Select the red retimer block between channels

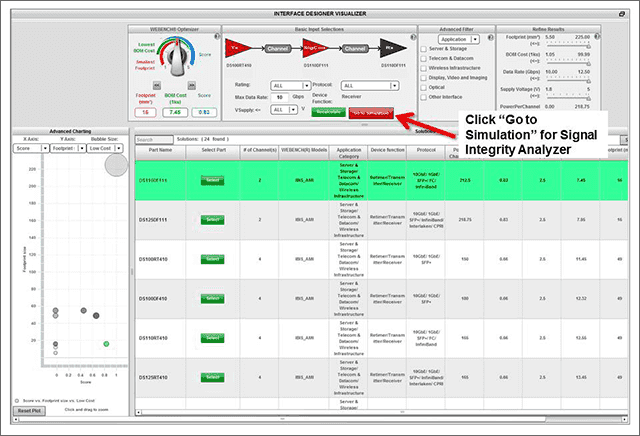point(310,47)
